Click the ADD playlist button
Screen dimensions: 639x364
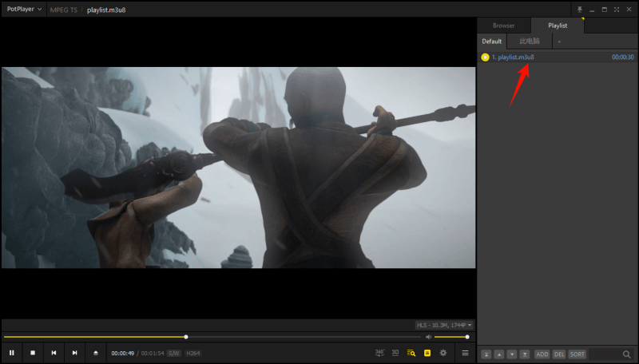click(x=542, y=354)
